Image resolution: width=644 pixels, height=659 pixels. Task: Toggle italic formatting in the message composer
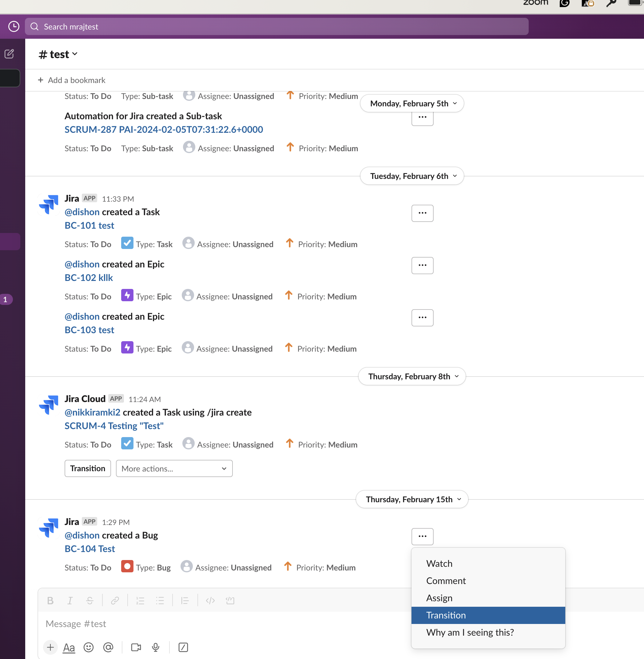pos(70,601)
